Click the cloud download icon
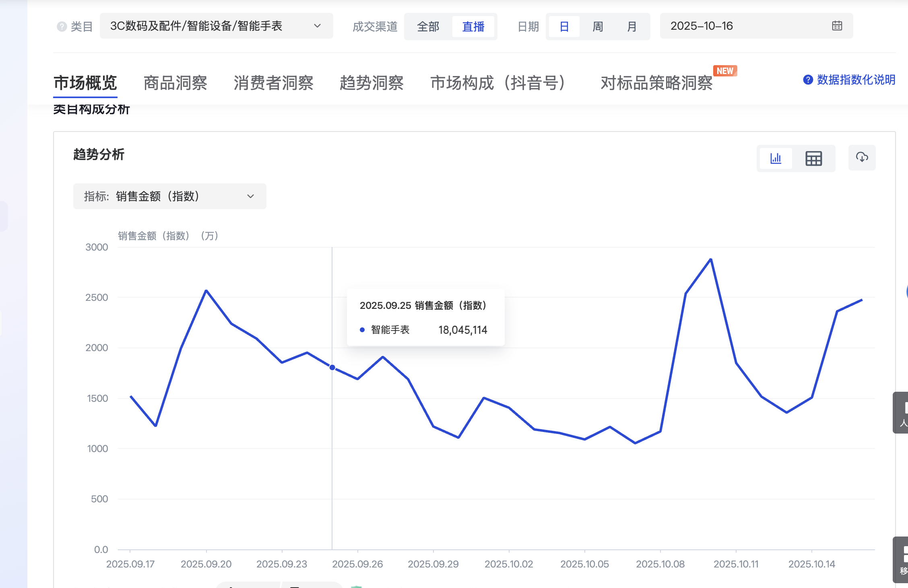The image size is (908, 588). point(862,157)
